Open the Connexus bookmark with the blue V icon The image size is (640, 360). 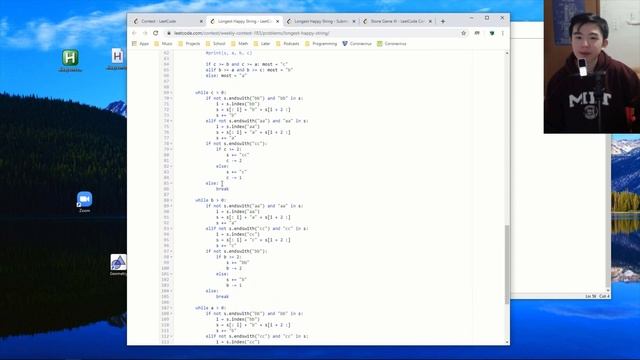click(357, 44)
